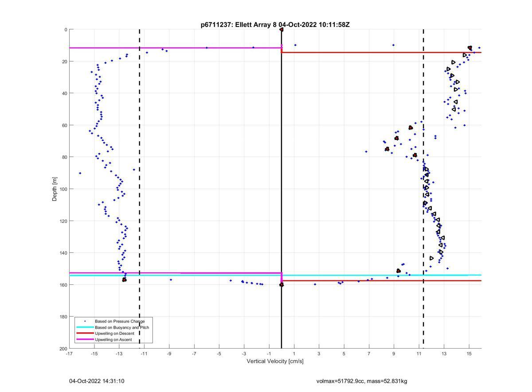Click the plot title 'p6711237: Ellett Array 8'
Image resolution: width=532 pixels, height=392 pixels.
[239, 25]
